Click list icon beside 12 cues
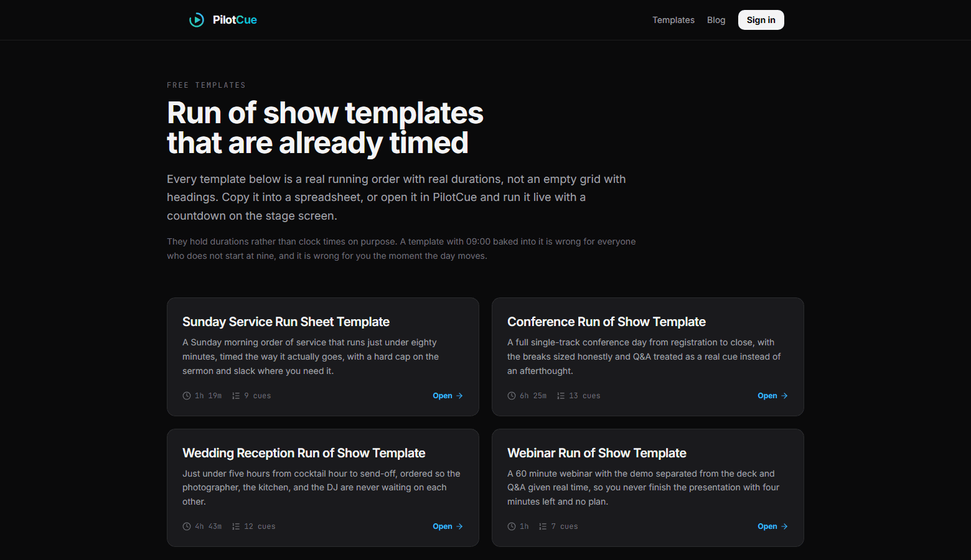This screenshot has width=971, height=560. pyautogui.click(x=236, y=526)
